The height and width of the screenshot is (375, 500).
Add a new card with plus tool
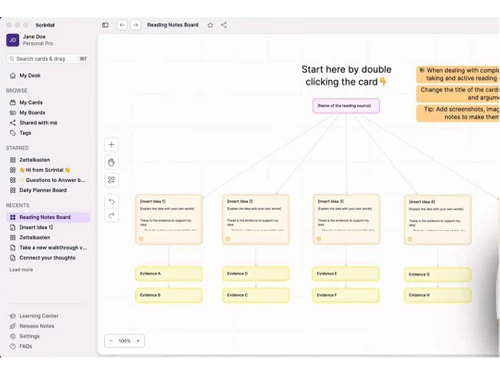click(x=111, y=145)
